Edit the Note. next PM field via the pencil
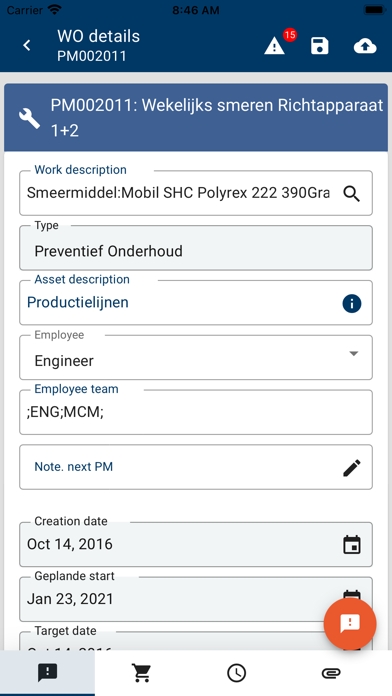 click(352, 468)
